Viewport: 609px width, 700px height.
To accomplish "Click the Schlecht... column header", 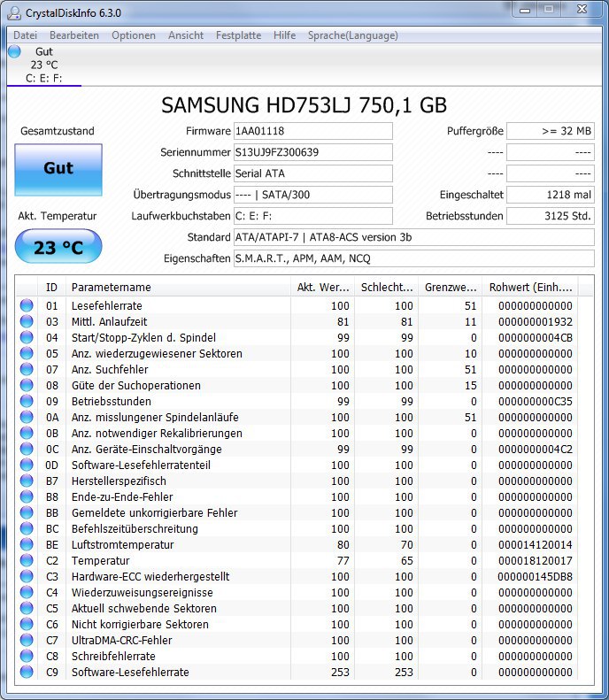I will (x=387, y=287).
